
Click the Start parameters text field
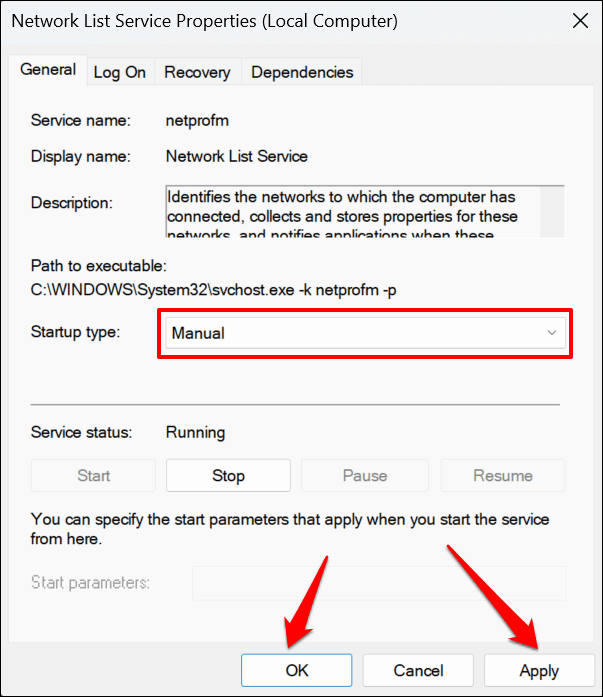[378, 583]
